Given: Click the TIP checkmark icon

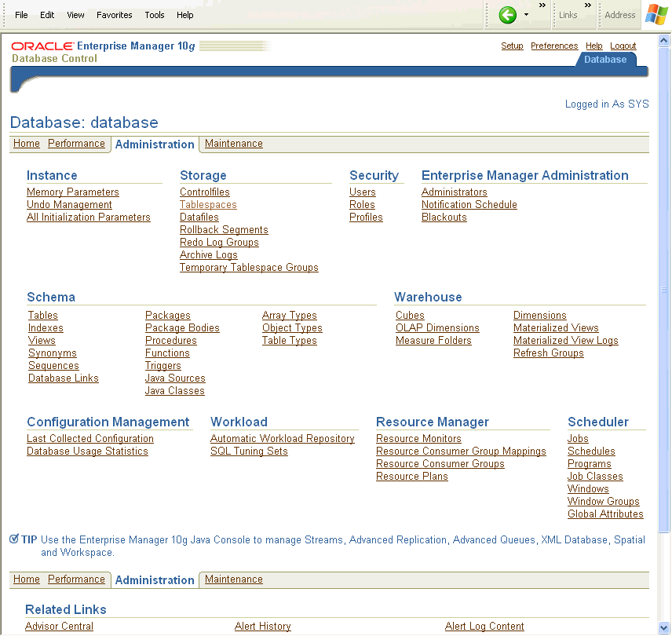Looking at the screenshot, I should [14, 539].
